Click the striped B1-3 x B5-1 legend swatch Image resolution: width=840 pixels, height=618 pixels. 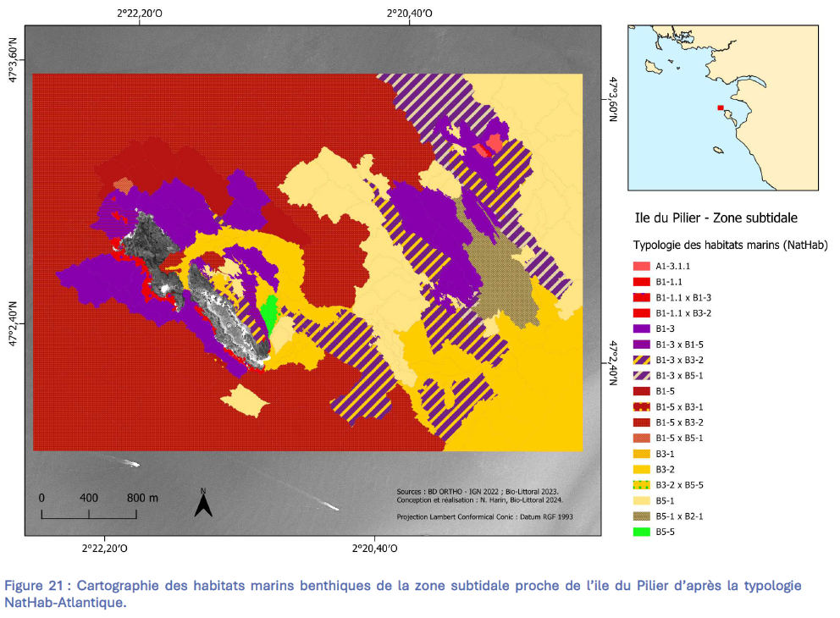pyautogui.click(x=642, y=376)
